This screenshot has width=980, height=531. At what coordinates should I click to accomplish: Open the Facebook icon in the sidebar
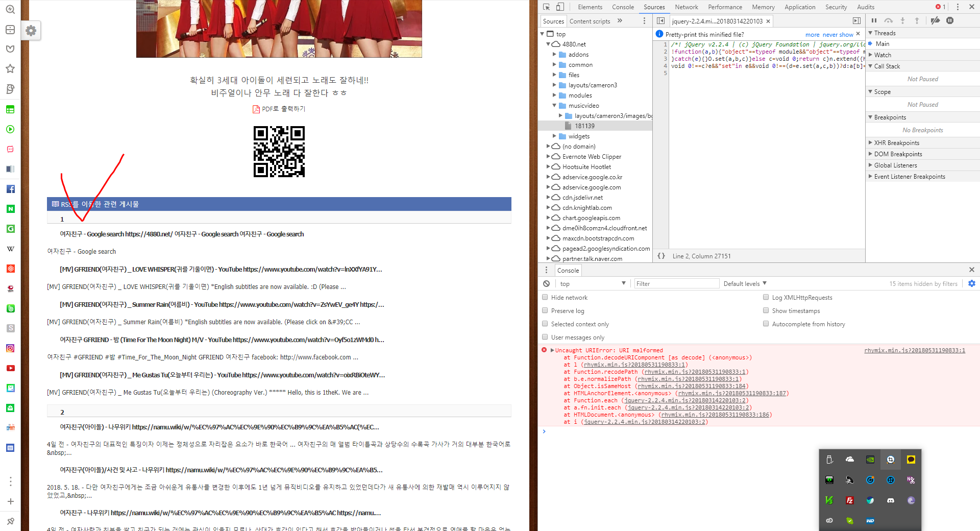pyautogui.click(x=10, y=189)
